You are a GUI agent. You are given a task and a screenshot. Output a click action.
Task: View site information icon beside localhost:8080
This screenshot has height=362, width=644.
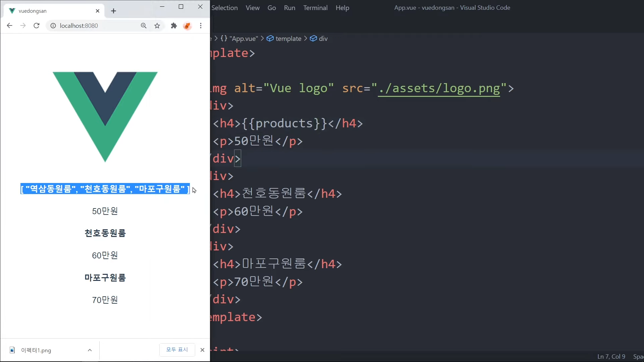[x=53, y=26]
